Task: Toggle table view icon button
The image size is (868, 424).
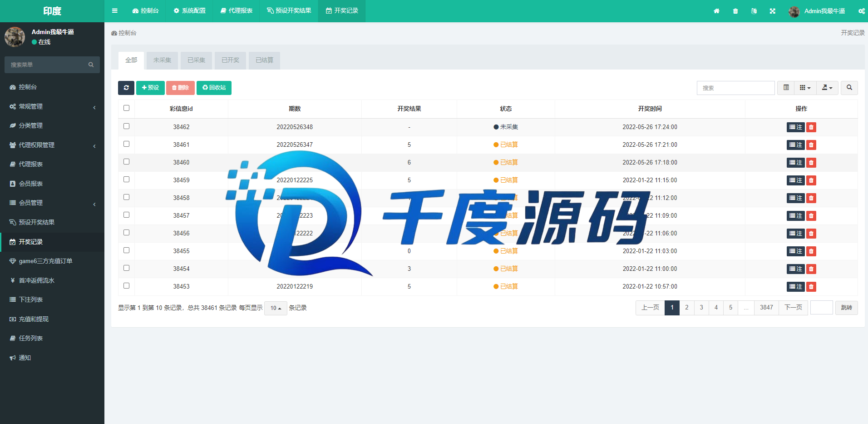Action: click(786, 88)
